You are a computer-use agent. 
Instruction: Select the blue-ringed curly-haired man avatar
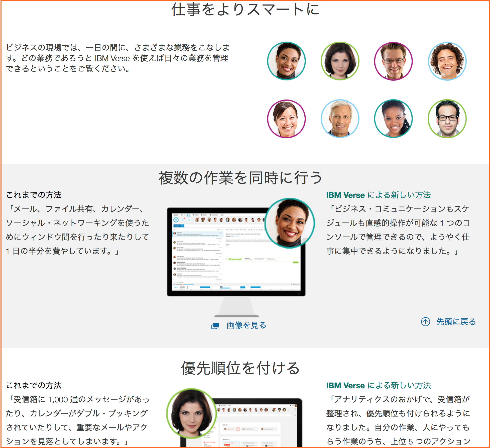[x=447, y=61]
